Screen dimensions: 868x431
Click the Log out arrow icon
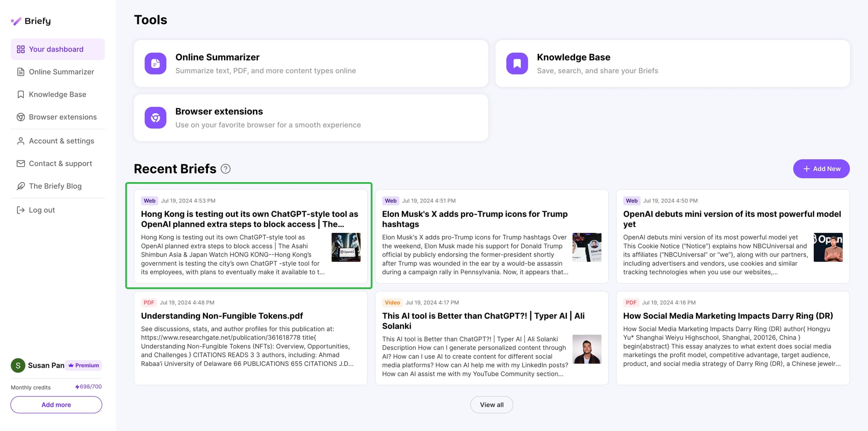[21, 210]
